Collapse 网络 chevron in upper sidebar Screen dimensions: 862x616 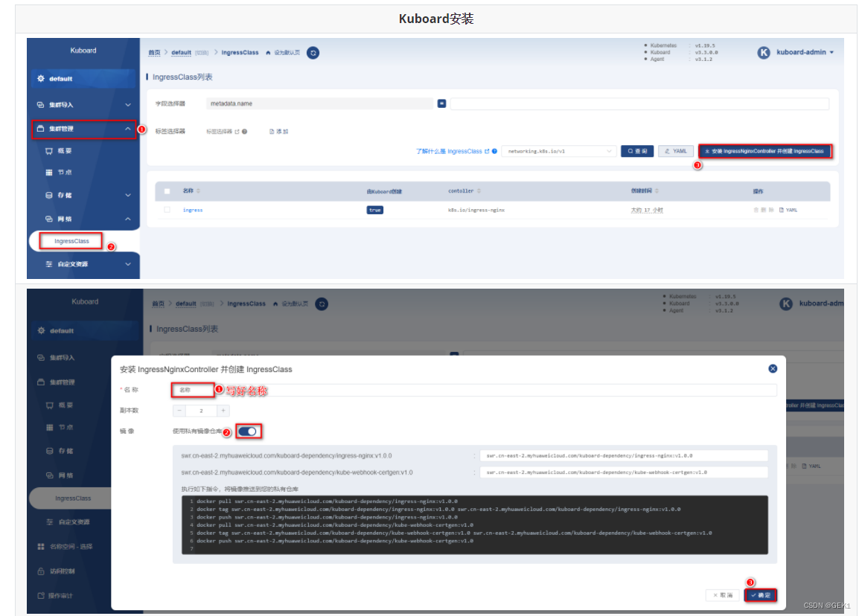click(128, 219)
